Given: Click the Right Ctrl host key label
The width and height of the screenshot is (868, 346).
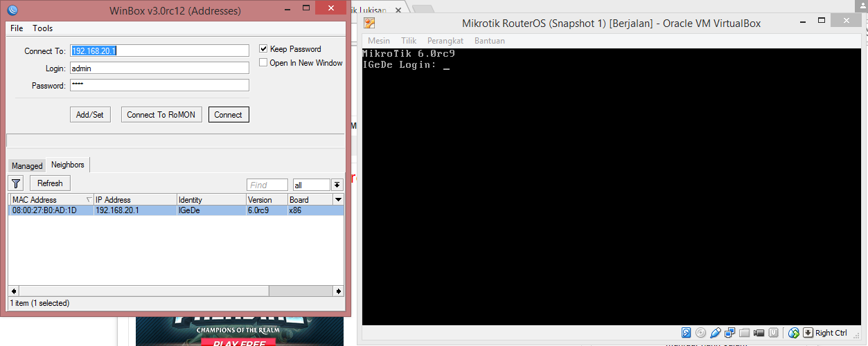Looking at the screenshot, I should click(x=831, y=333).
